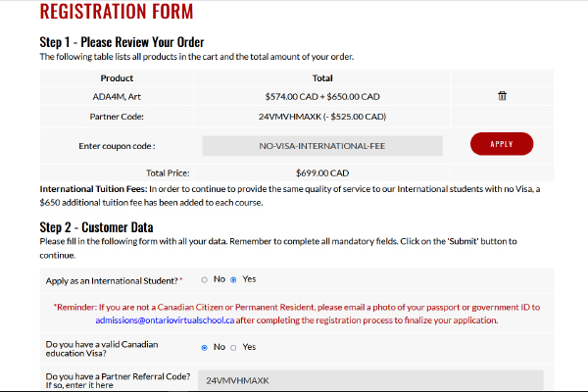Click the $574.00 CAD + $650.00 CAD amount

tap(322, 97)
